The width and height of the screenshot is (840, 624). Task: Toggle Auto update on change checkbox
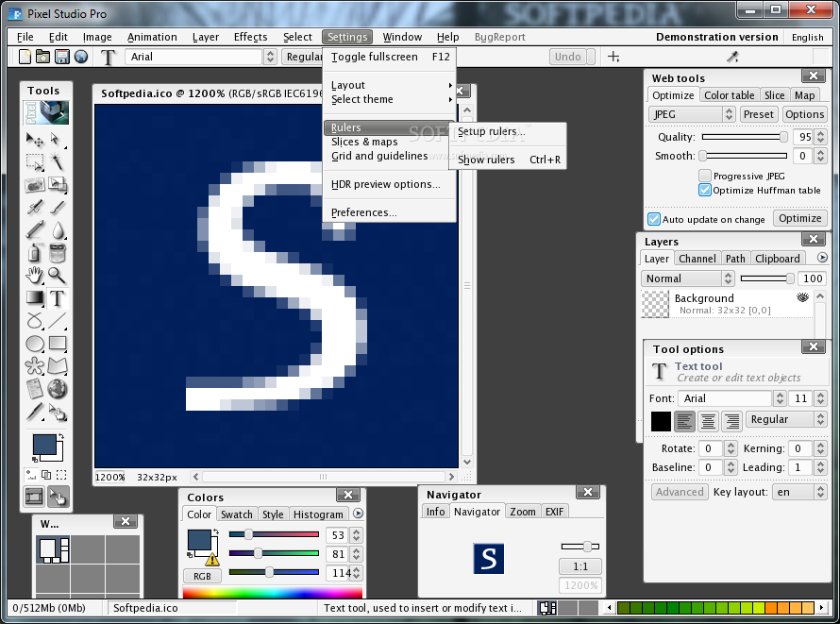(x=653, y=219)
